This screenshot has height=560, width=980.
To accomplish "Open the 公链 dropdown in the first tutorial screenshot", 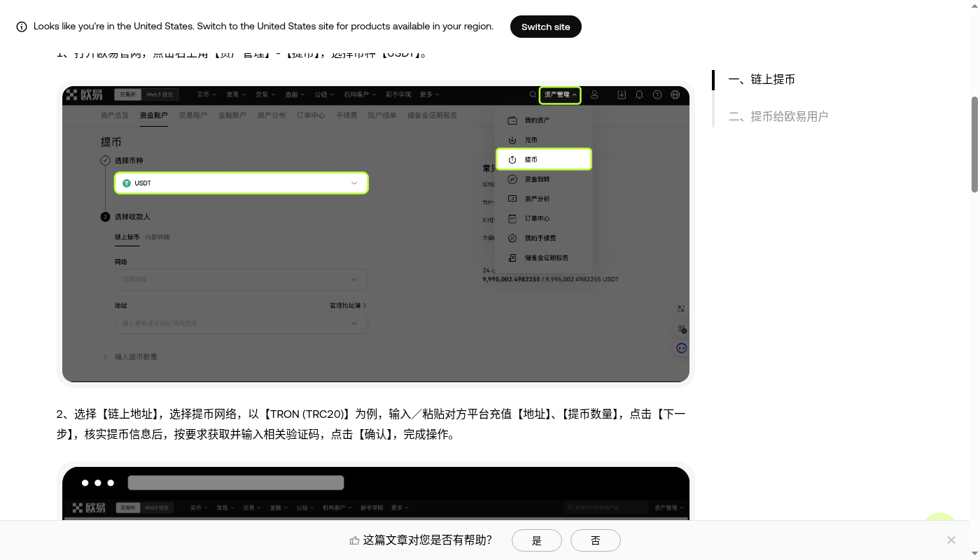I will point(324,94).
